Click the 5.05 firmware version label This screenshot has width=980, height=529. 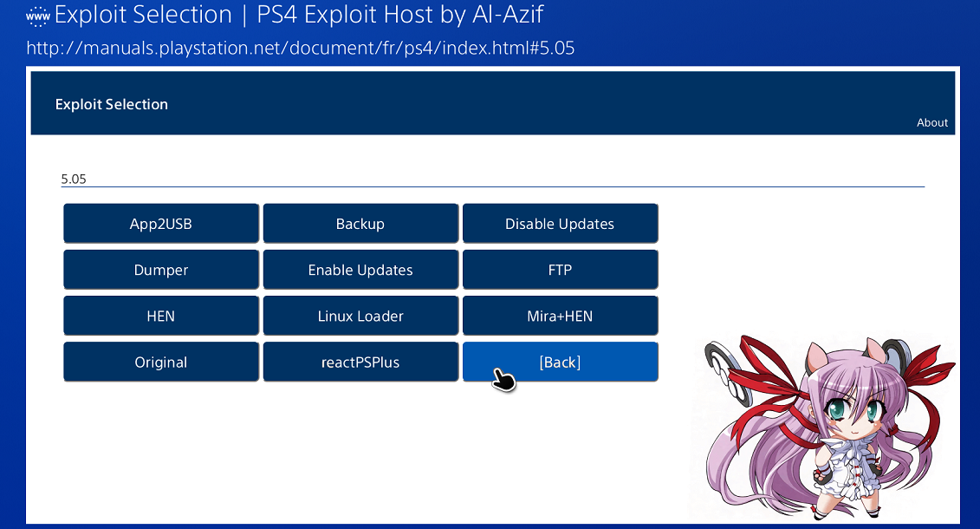74,179
